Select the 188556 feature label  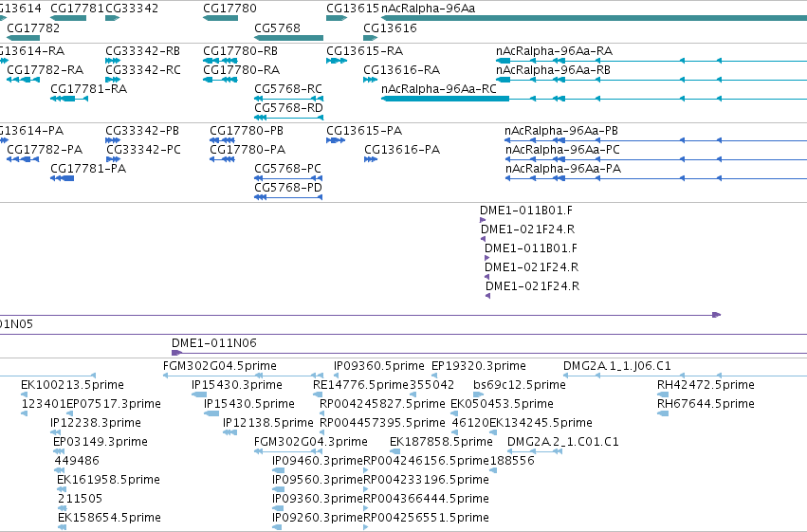512,461
